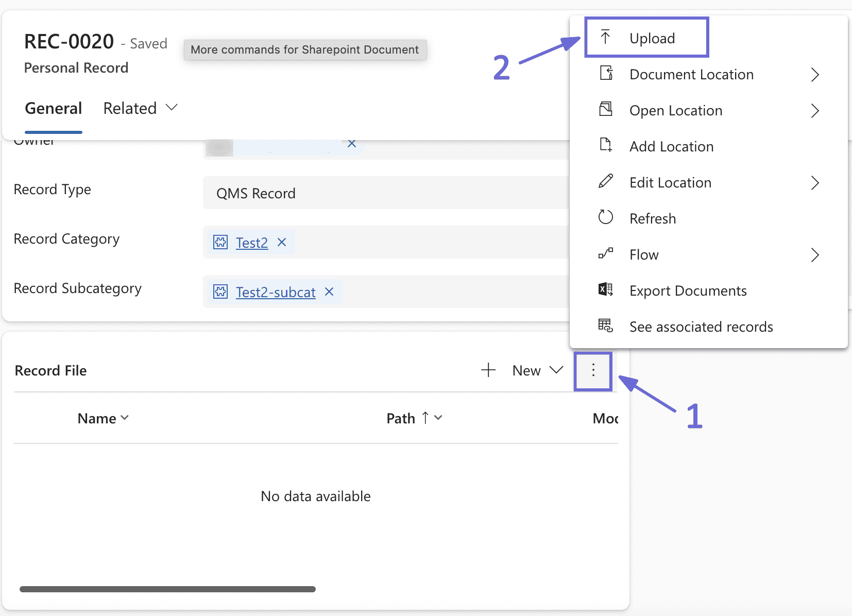Image resolution: width=852 pixels, height=616 pixels.
Task: Open the Path column dropdown chevron
Action: tap(438, 418)
